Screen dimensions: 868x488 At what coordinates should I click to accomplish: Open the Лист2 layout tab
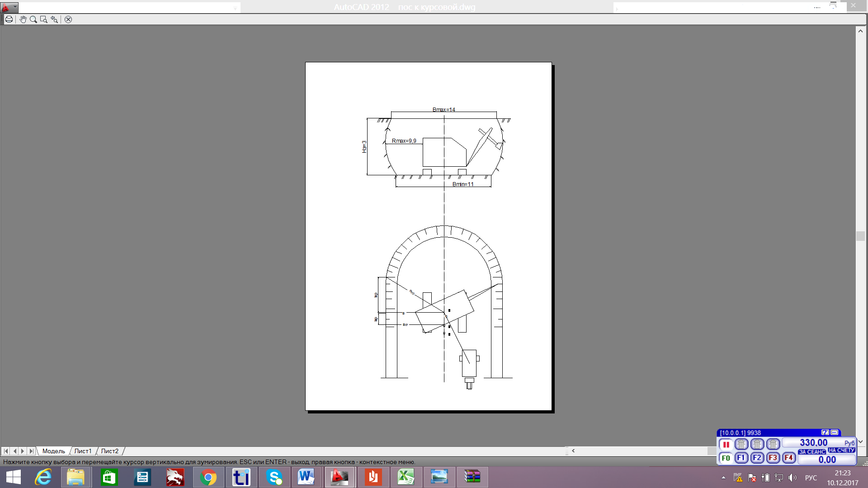(109, 451)
